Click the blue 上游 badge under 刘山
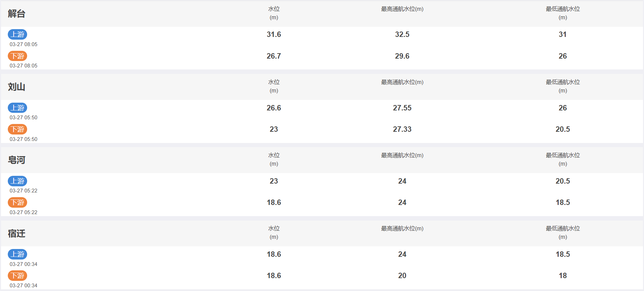The height and width of the screenshot is (291, 644). 17,108
